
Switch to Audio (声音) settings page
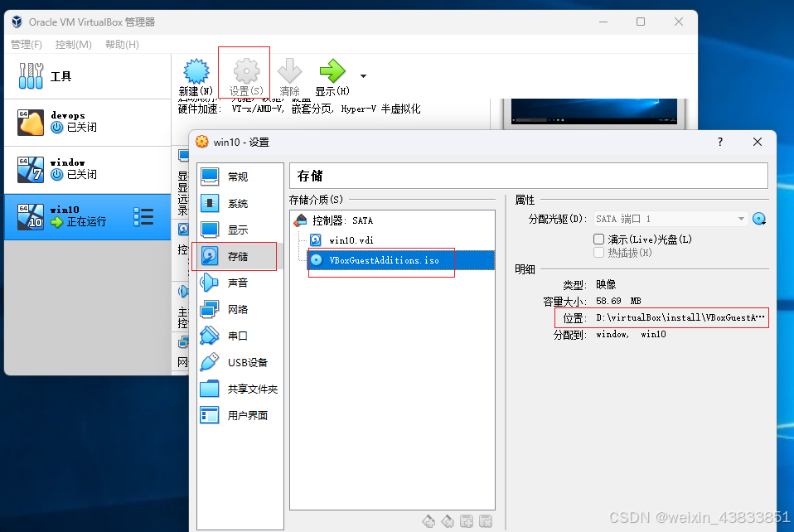click(239, 283)
